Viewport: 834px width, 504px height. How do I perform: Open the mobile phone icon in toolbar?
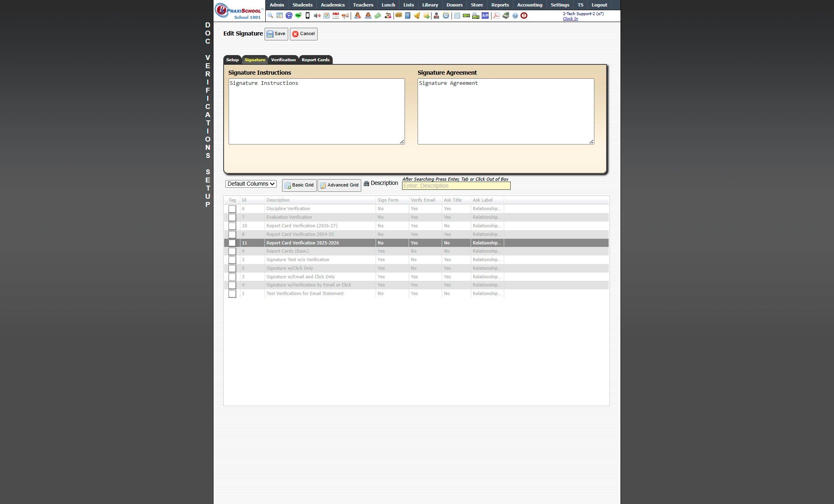[x=307, y=16]
